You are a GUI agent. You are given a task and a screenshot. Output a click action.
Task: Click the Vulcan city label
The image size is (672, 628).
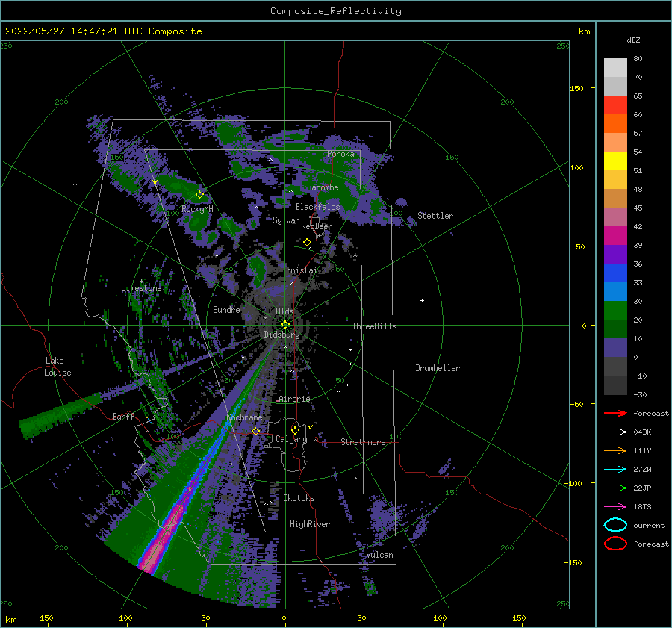[x=379, y=555]
